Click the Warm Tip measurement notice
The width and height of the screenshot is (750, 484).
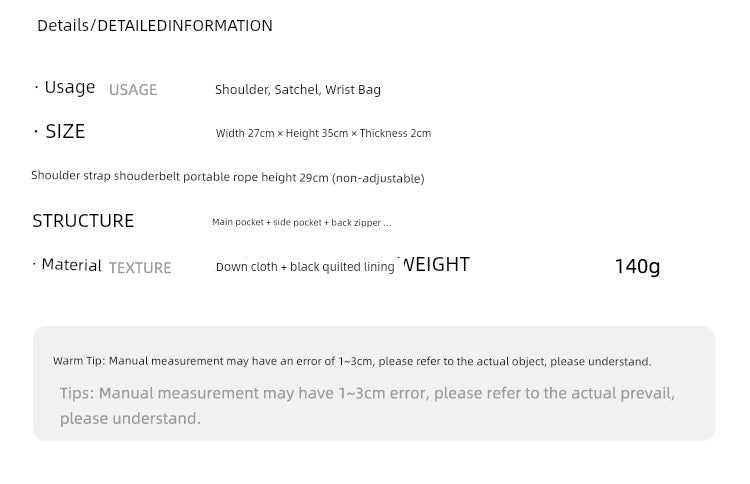tap(351, 361)
